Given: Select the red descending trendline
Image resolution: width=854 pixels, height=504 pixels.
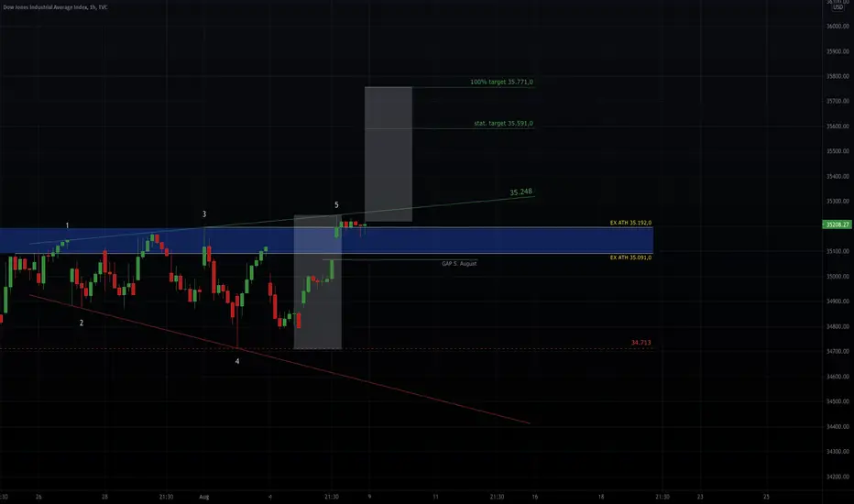Looking at the screenshot, I should tap(279, 359).
